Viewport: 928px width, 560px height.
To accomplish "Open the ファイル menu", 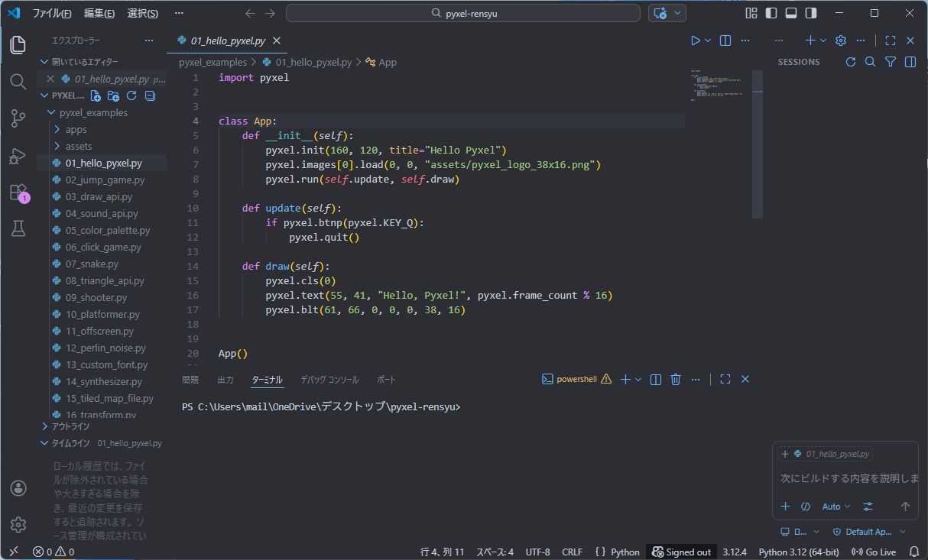I will pos(51,14).
